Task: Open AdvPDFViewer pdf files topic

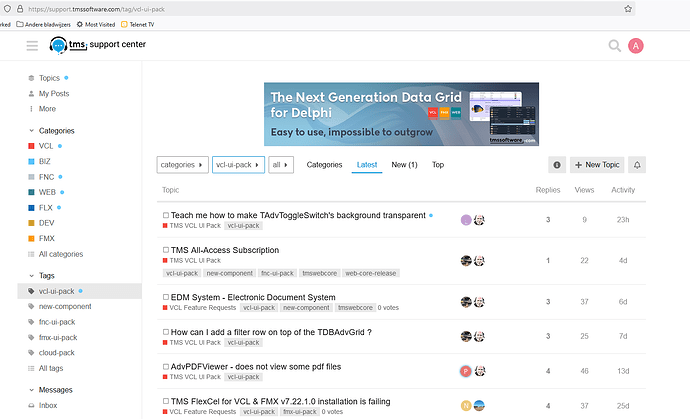Action: [x=256, y=367]
